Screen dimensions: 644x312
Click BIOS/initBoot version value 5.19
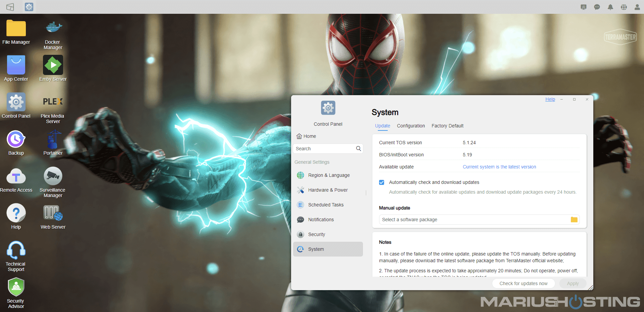(467, 155)
